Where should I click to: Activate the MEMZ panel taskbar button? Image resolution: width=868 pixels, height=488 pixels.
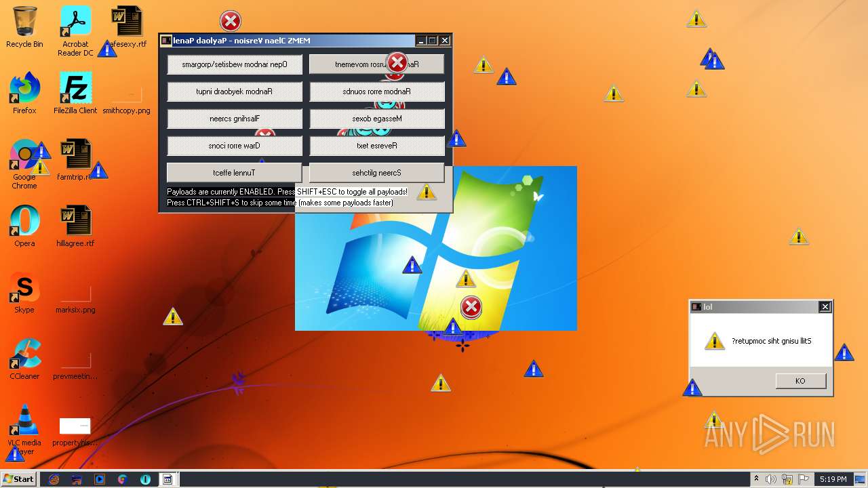click(x=167, y=479)
